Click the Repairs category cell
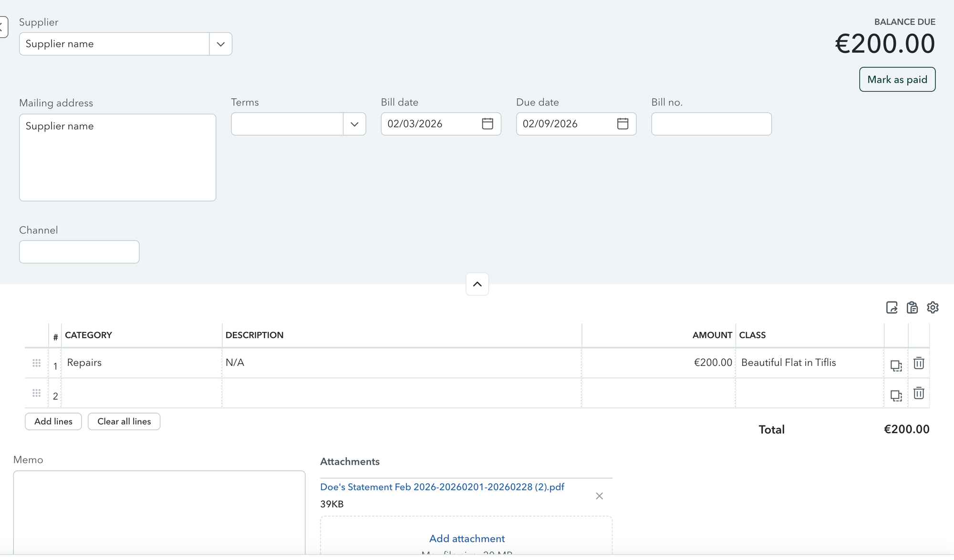954x560 pixels. [142, 363]
